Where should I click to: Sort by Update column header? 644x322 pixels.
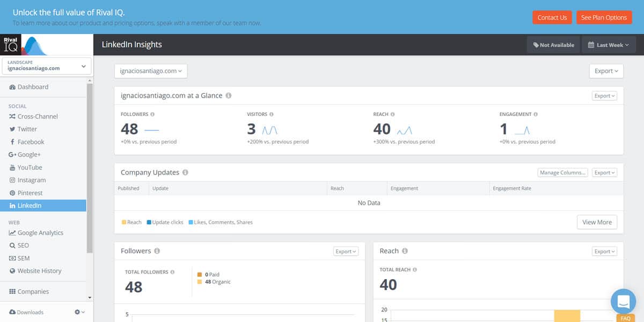(x=238, y=188)
